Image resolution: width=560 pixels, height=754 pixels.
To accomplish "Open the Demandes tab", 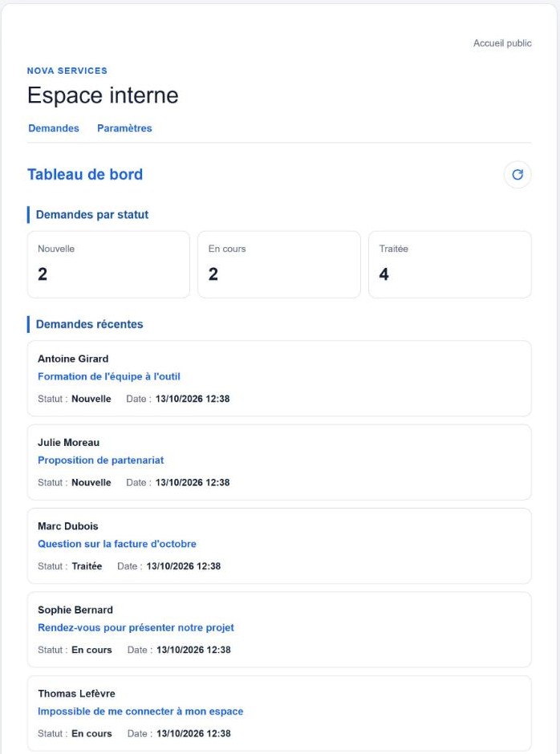I will pyautogui.click(x=54, y=128).
